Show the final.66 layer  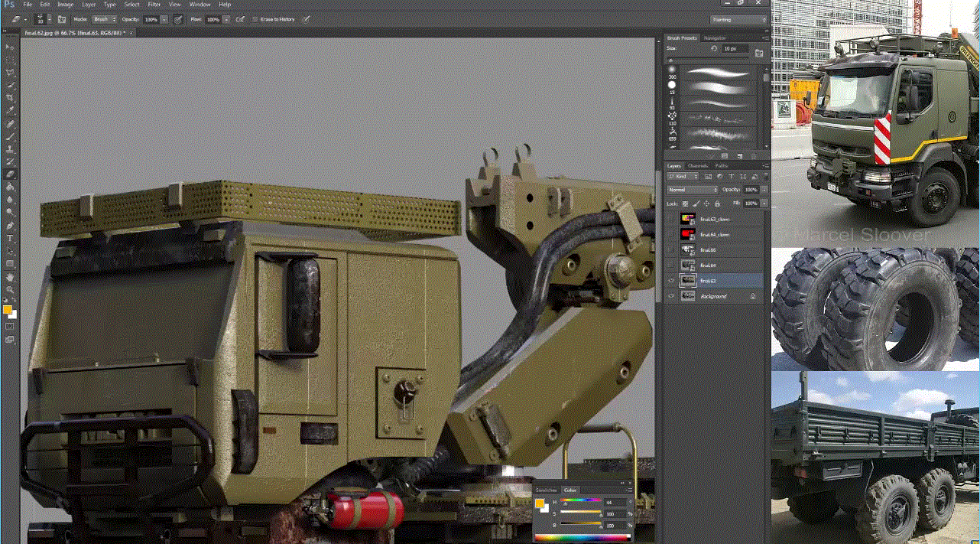(x=671, y=250)
